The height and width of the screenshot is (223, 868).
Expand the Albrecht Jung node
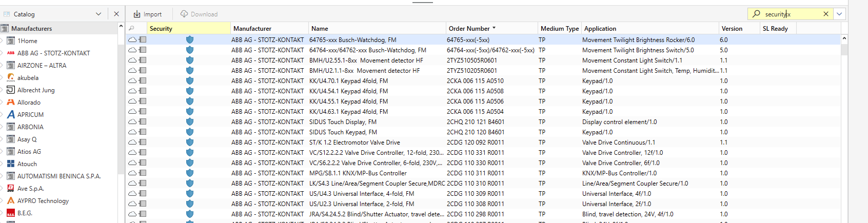click(x=2, y=90)
